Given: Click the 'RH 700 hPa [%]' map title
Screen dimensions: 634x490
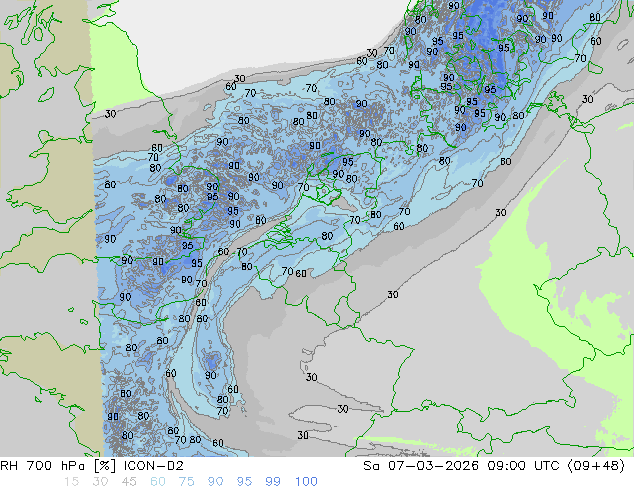Looking at the screenshot, I should (58, 466).
